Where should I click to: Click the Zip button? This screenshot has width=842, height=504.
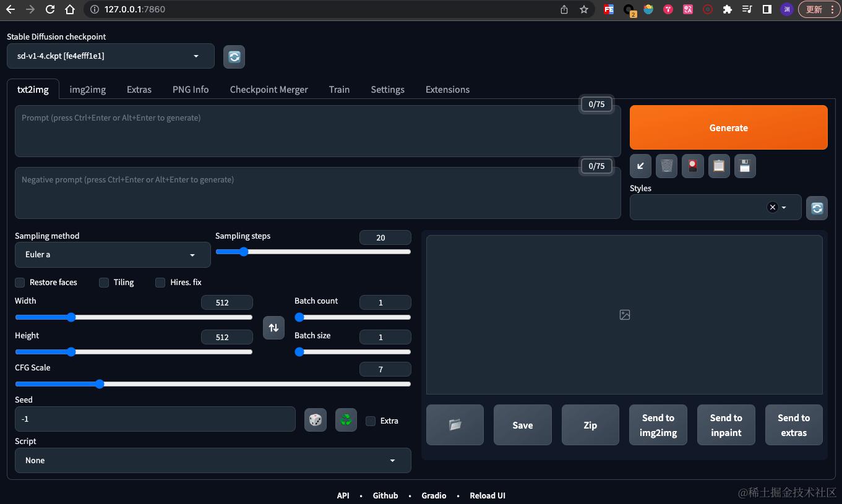(x=590, y=425)
